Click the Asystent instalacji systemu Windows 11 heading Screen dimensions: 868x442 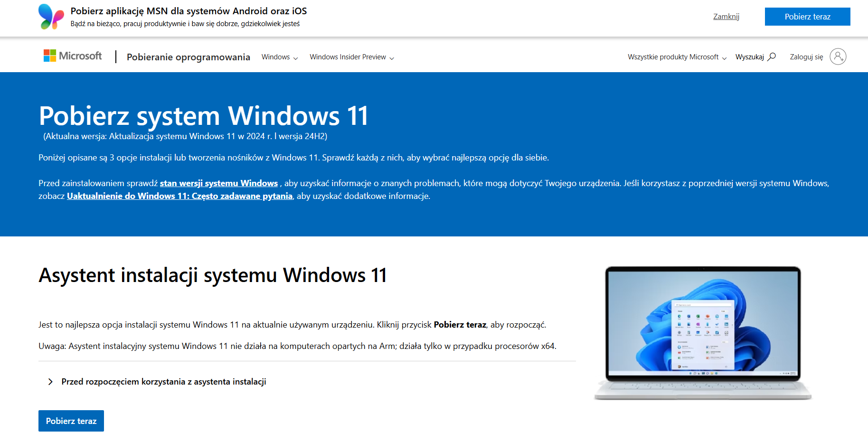pyautogui.click(x=212, y=275)
